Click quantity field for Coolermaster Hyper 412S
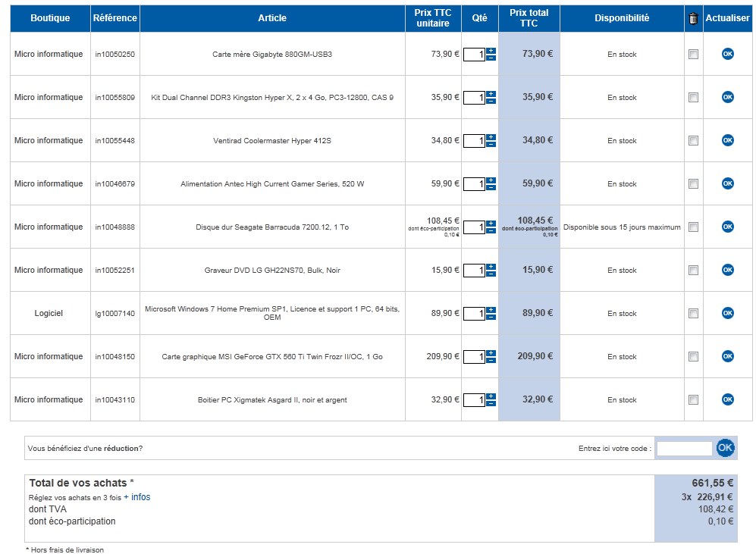Viewport: 756px width, 554px height. point(474,141)
